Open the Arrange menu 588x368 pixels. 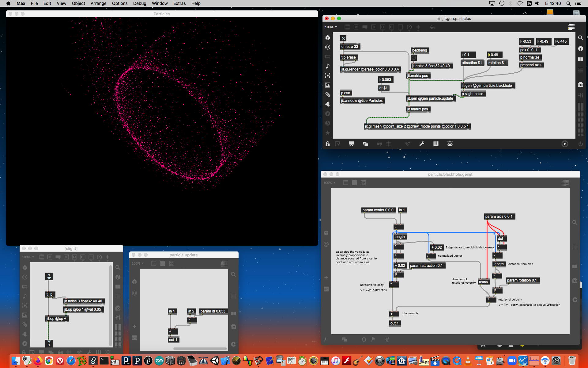(x=98, y=3)
